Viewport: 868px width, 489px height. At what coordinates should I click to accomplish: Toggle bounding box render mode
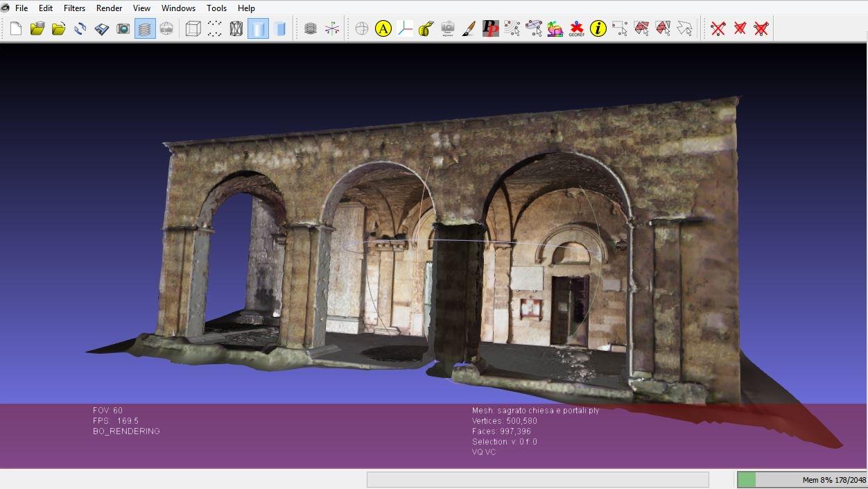(x=193, y=28)
